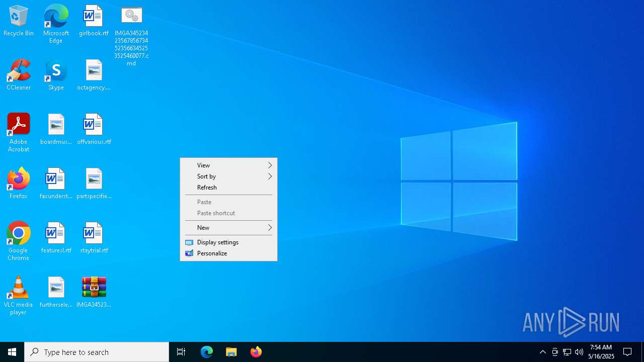Image resolution: width=644 pixels, height=362 pixels.
Task: Show hidden system tray icons
Action: [543, 352]
